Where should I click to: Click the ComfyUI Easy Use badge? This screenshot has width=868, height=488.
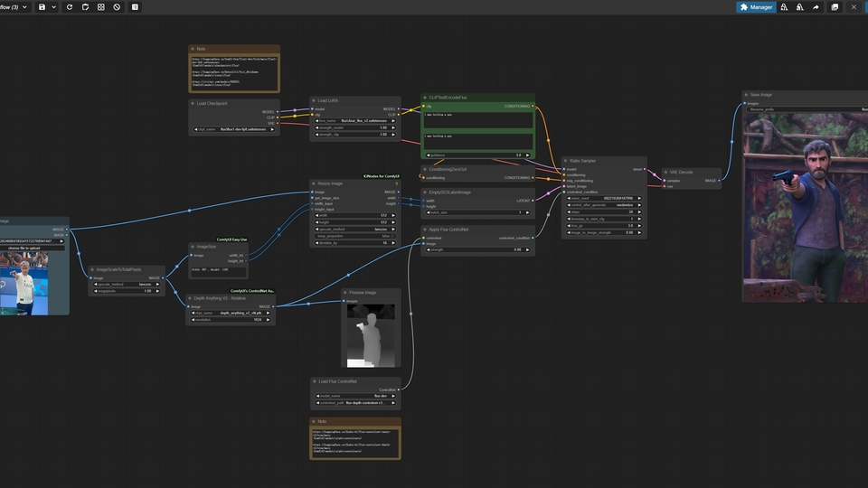tap(232, 239)
